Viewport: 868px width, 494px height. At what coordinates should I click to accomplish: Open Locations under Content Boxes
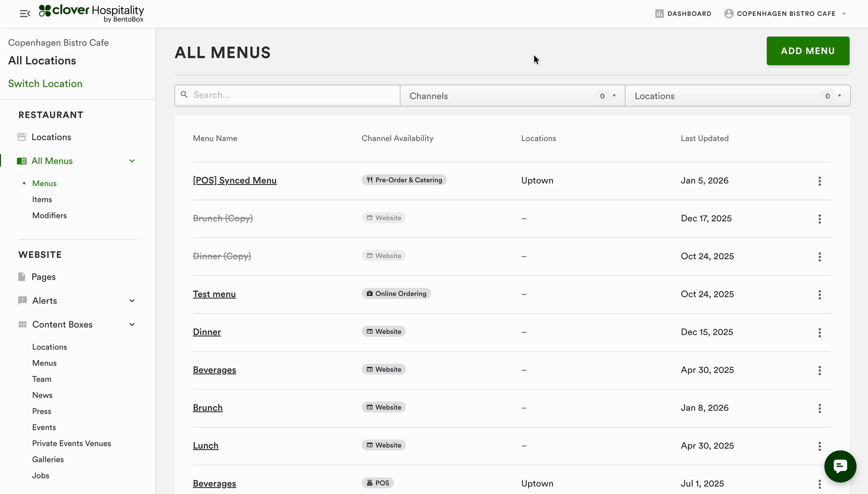[x=49, y=347]
